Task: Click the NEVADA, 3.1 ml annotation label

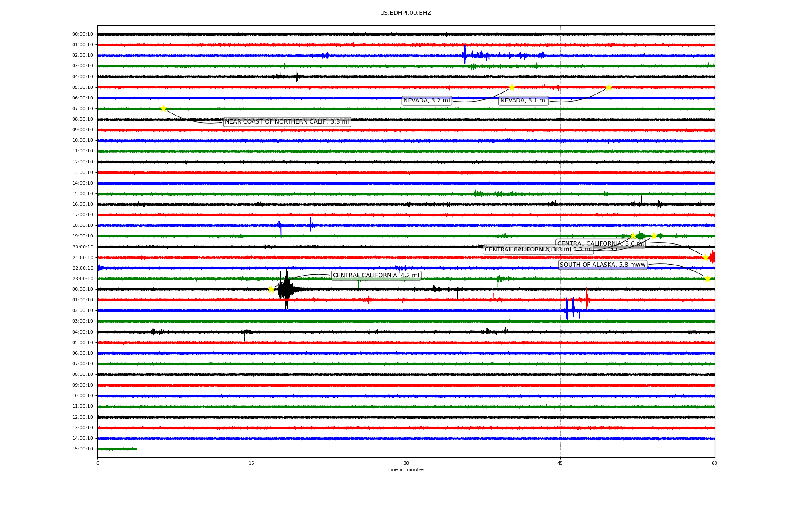Action: (x=523, y=101)
